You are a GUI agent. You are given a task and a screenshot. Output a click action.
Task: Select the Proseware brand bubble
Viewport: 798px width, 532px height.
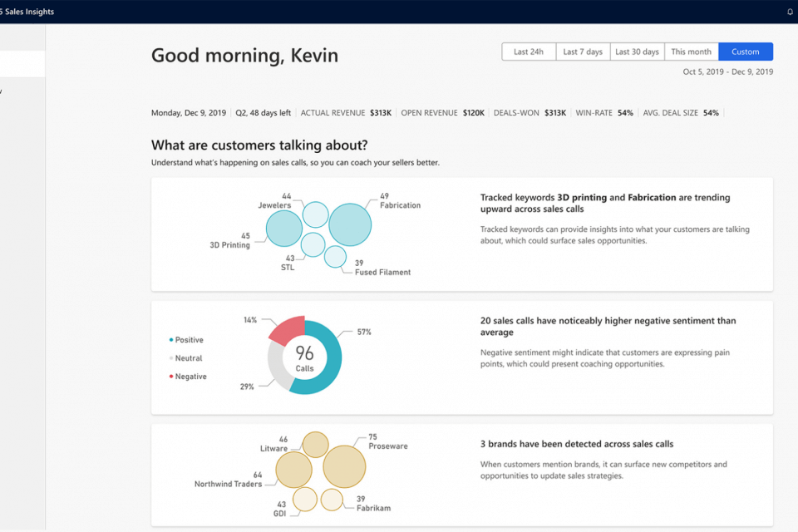(x=344, y=466)
